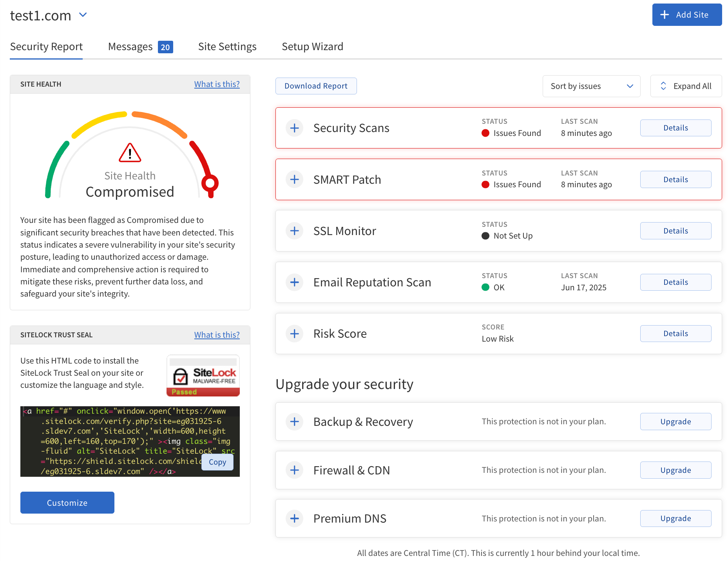
Task: Click the SSL Monitor title text
Action: click(345, 231)
